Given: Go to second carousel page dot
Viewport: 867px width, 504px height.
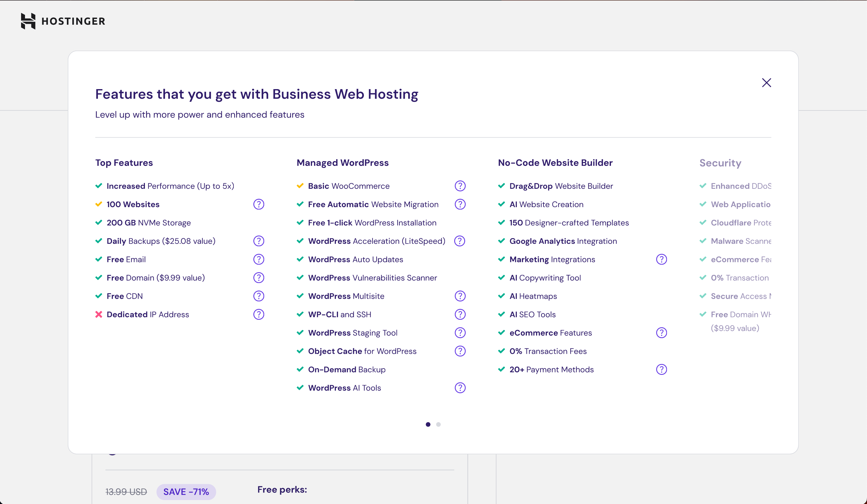Looking at the screenshot, I should click(438, 424).
